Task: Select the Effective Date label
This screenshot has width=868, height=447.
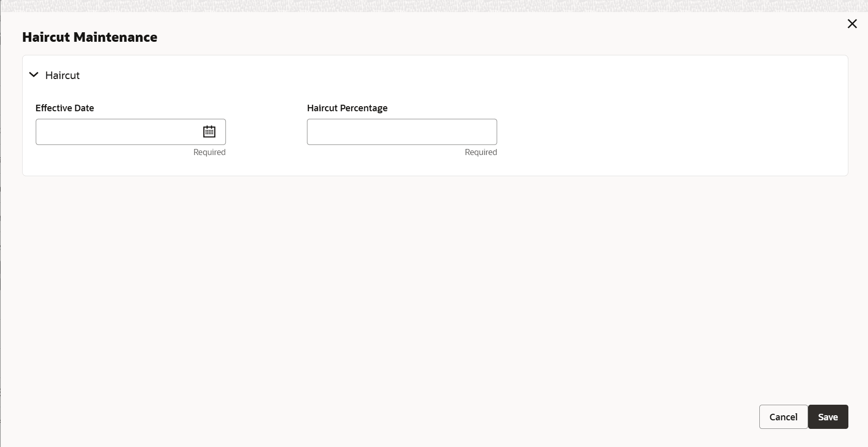Action: (x=64, y=108)
